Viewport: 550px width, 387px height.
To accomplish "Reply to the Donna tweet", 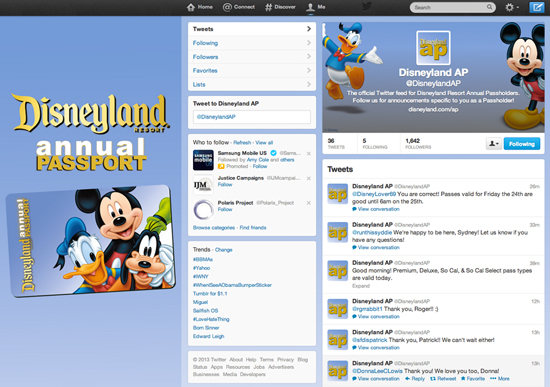I will (x=415, y=379).
